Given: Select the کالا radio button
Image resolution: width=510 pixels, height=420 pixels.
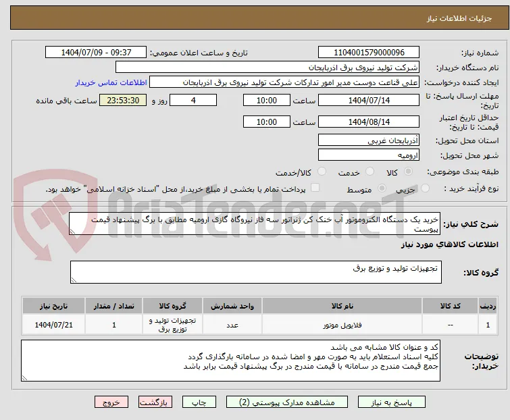Looking at the screenshot, I should [408, 172].
